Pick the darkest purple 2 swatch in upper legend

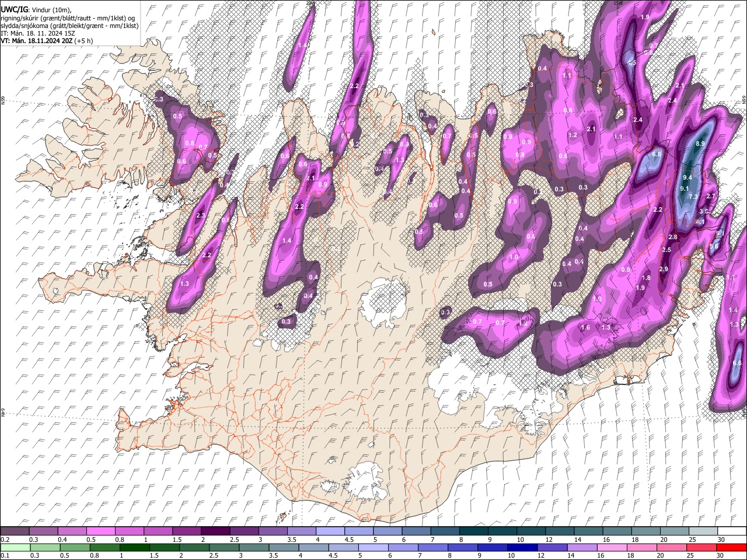215,531
